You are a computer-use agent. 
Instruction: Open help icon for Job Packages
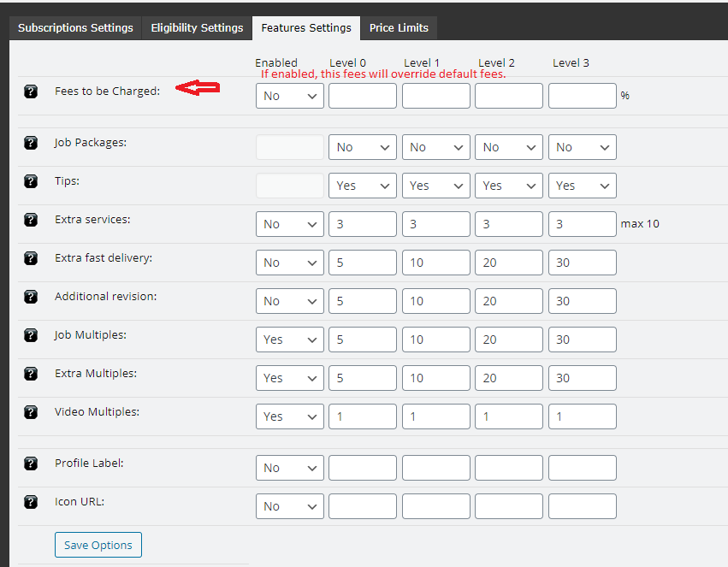click(x=31, y=143)
